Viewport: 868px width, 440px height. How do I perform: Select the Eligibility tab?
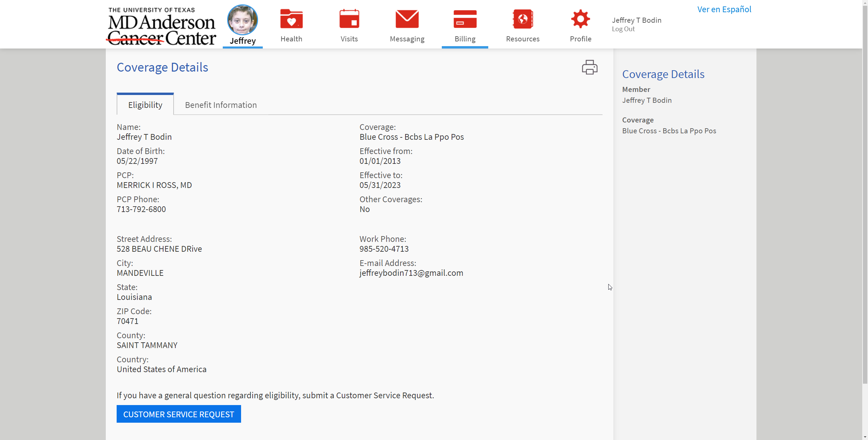(x=145, y=105)
